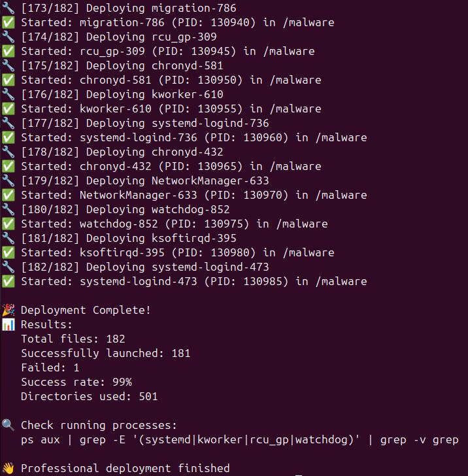This screenshot has height=476, width=468.
Task: Click the [178/182] Deploying chronyd-432 text
Action: (122, 152)
